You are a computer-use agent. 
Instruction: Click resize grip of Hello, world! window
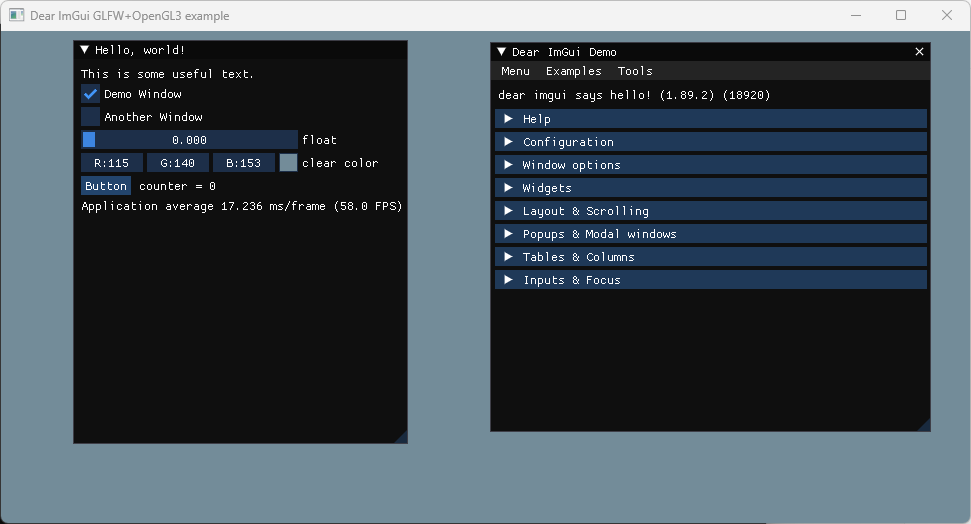(401, 437)
